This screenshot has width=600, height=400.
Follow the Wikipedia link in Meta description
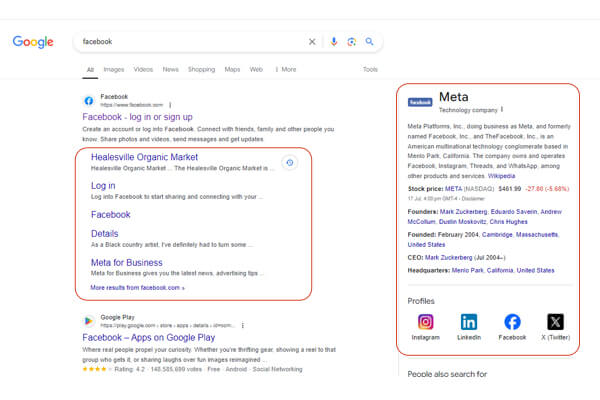coord(501,176)
